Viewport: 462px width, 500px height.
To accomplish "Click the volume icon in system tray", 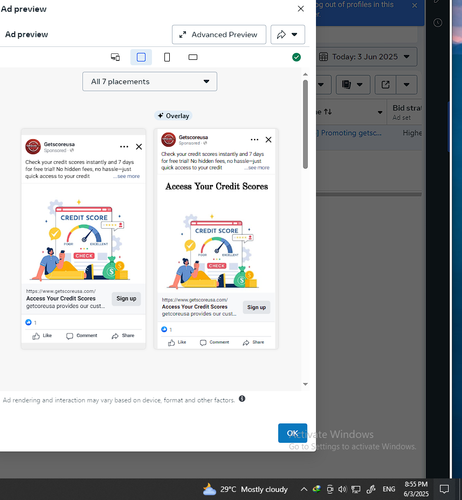I will [x=342, y=489].
